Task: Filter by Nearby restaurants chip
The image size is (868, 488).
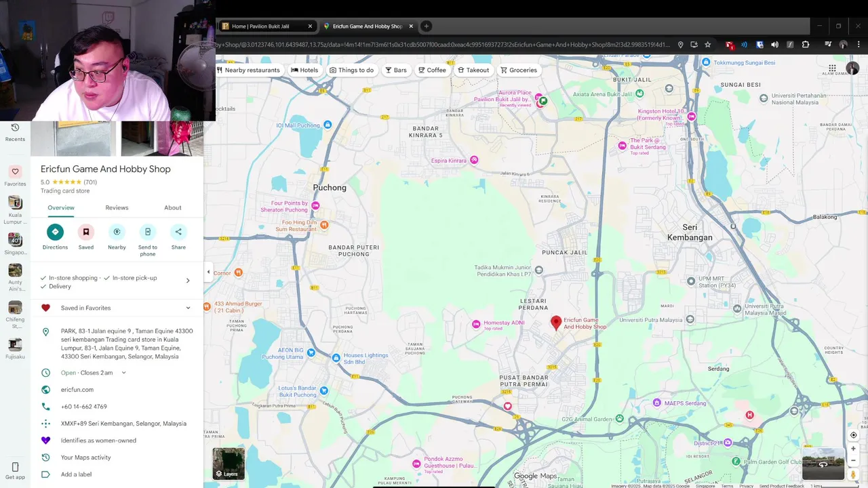Action: click(x=248, y=70)
